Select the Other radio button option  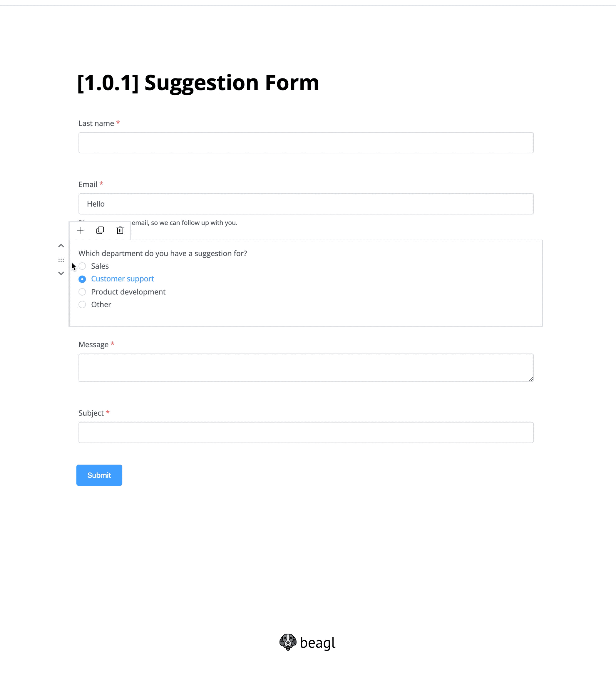pyautogui.click(x=82, y=305)
